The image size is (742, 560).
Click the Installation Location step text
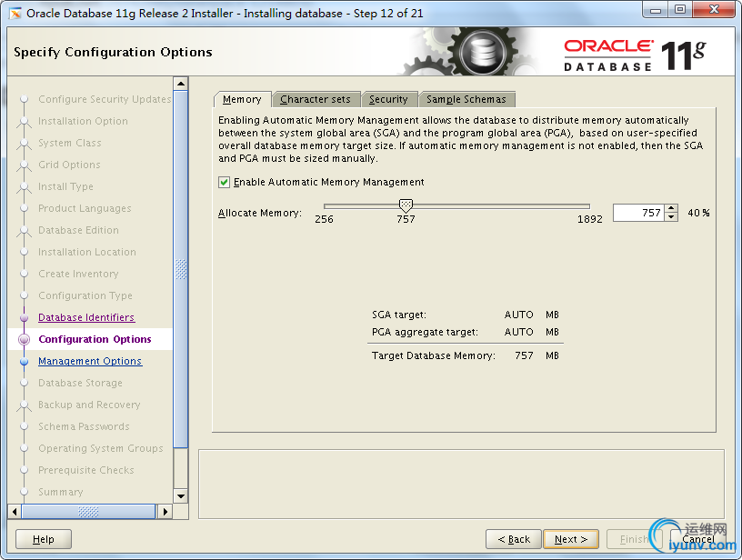87,252
